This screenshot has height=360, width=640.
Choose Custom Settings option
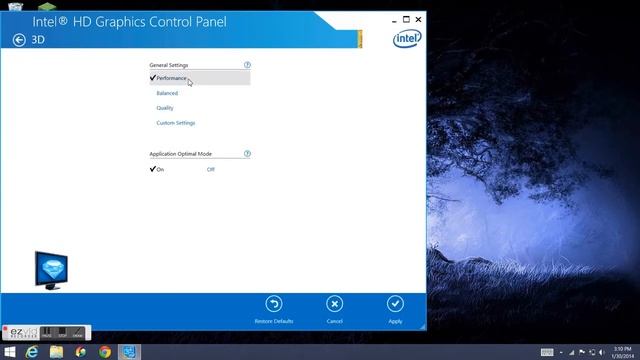coord(176,123)
